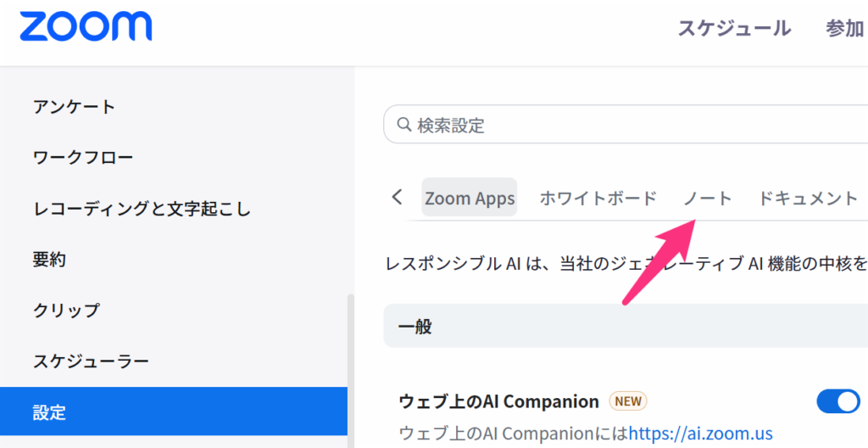This screenshot has height=448, width=868.
Task: Click the Zoom logo
Action: [86, 27]
